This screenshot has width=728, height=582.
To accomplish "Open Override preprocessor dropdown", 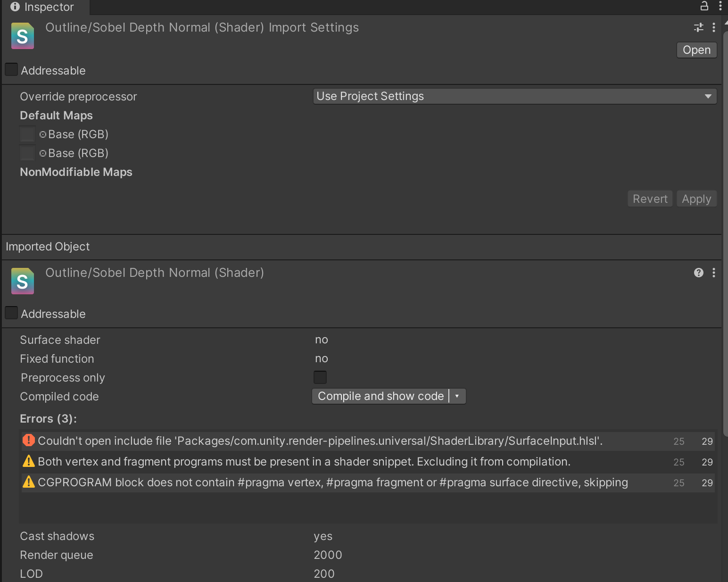I will [x=514, y=96].
